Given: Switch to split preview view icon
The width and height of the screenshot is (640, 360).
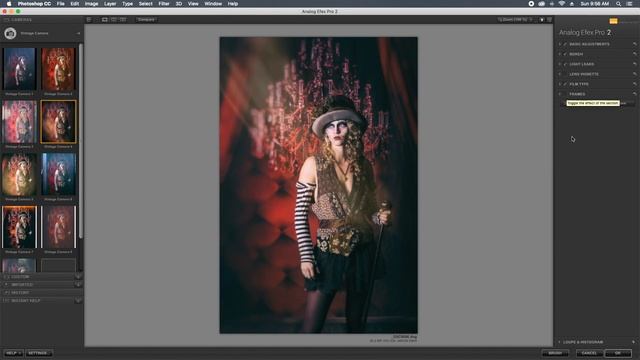Looking at the screenshot, I should [114, 20].
